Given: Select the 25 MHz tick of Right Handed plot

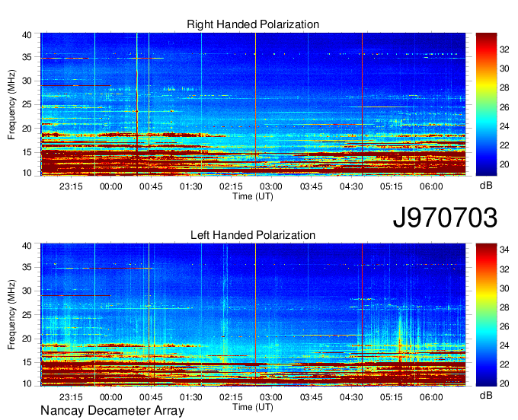Looking at the screenshot, I should point(27,104).
